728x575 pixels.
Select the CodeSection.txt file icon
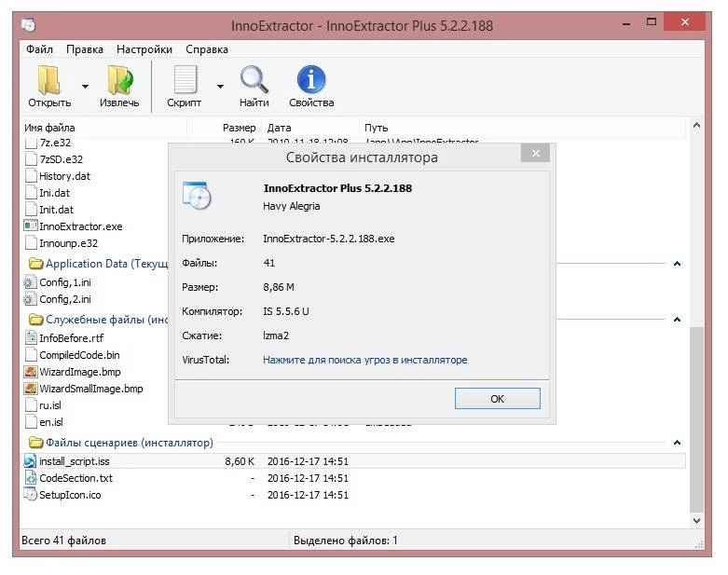(30, 477)
